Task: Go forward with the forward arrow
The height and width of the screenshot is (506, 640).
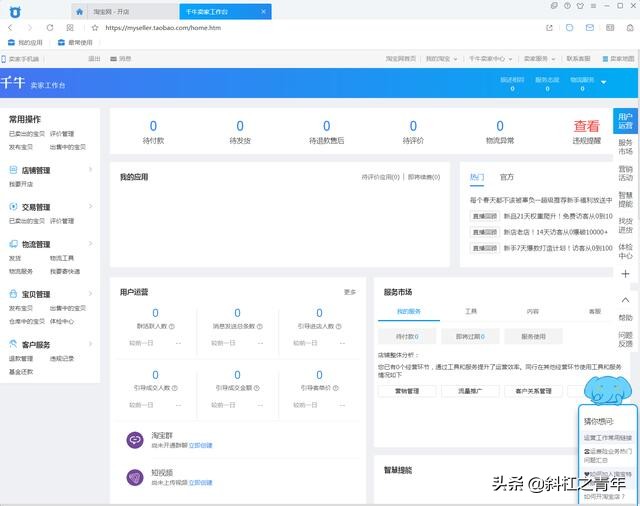Action: [29, 28]
